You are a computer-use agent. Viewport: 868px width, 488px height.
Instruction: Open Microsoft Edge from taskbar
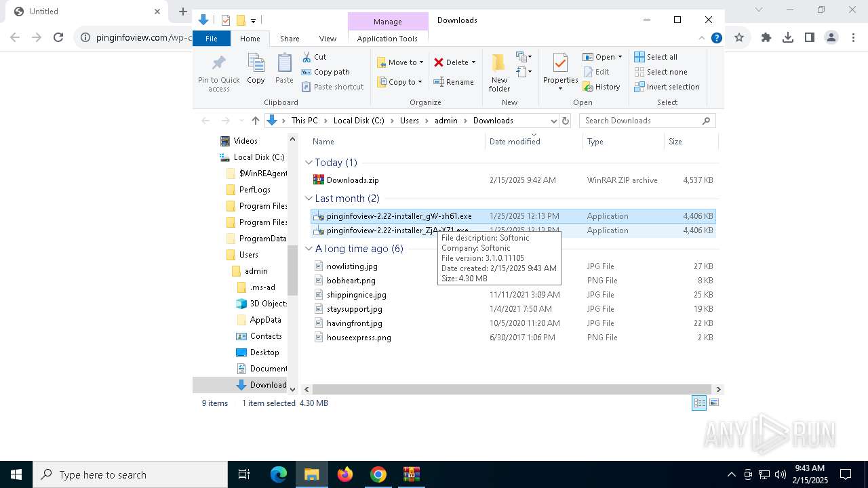tap(279, 474)
